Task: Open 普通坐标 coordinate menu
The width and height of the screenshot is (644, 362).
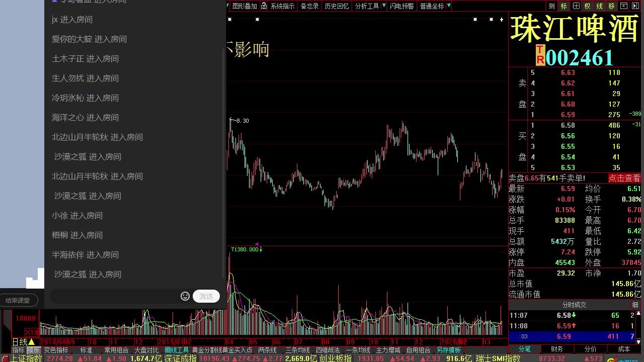Action: [432, 6]
